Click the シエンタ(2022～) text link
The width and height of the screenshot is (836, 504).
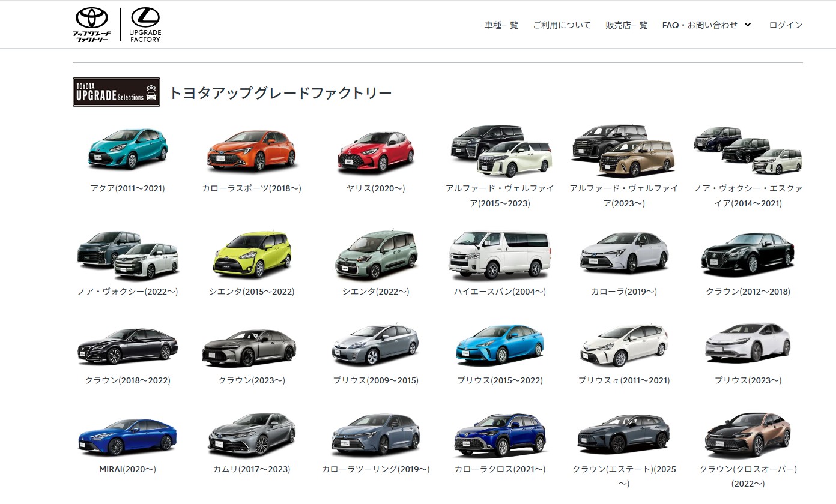coord(376,292)
